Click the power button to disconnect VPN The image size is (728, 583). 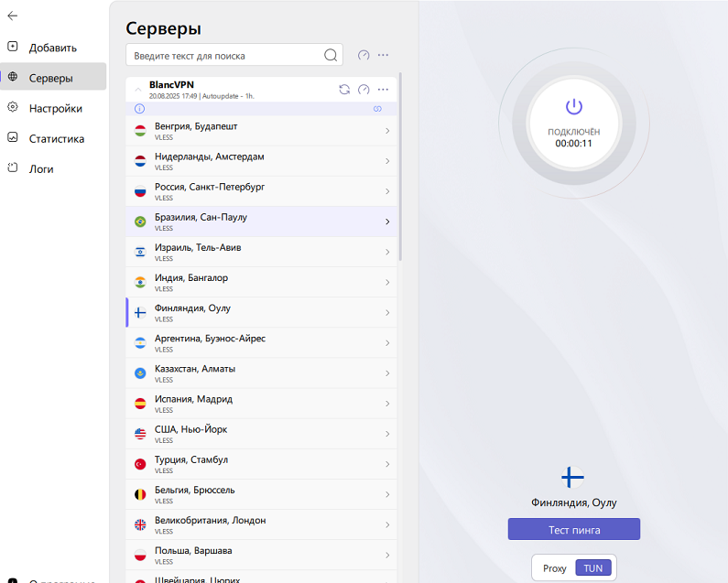pos(573,107)
